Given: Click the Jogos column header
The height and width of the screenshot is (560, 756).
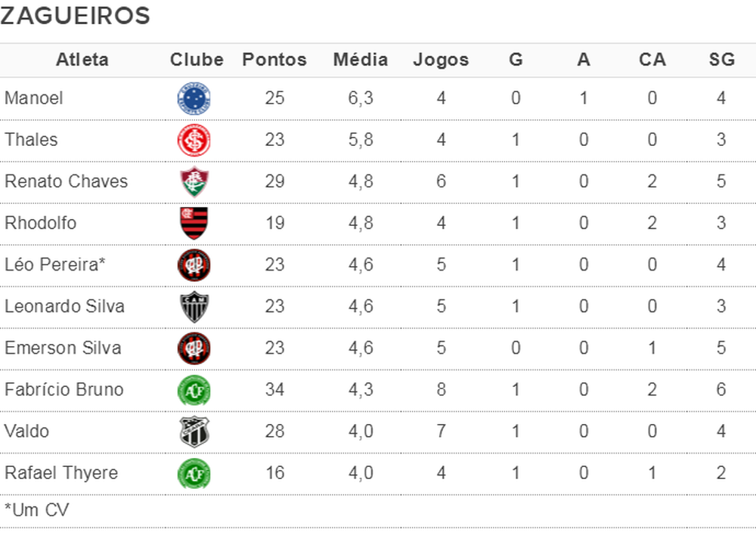Looking at the screenshot, I should 441,60.
